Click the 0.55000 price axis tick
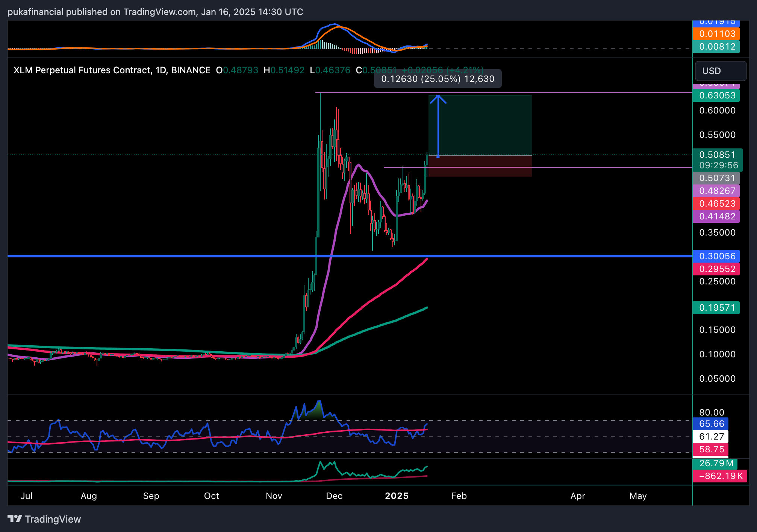757x532 pixels. pyautogui.click(x=717, y=135)
